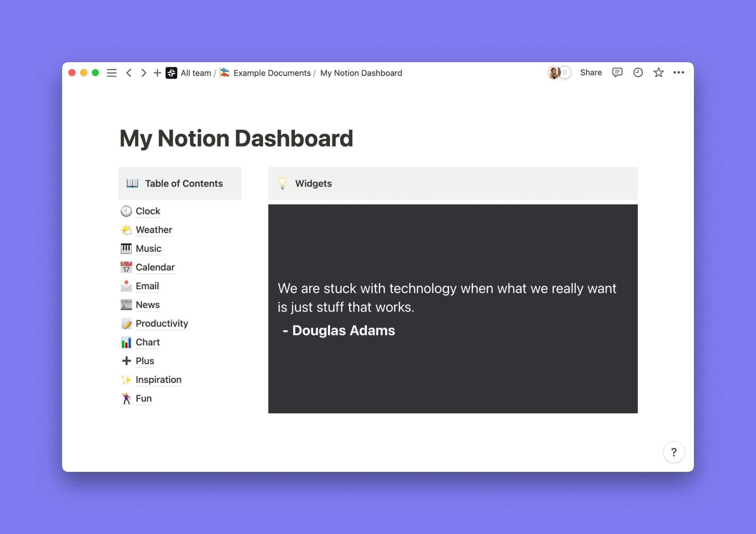756x534 pixels.
Task: Add a new page with plus icon
Action: [x=157, y=73]
